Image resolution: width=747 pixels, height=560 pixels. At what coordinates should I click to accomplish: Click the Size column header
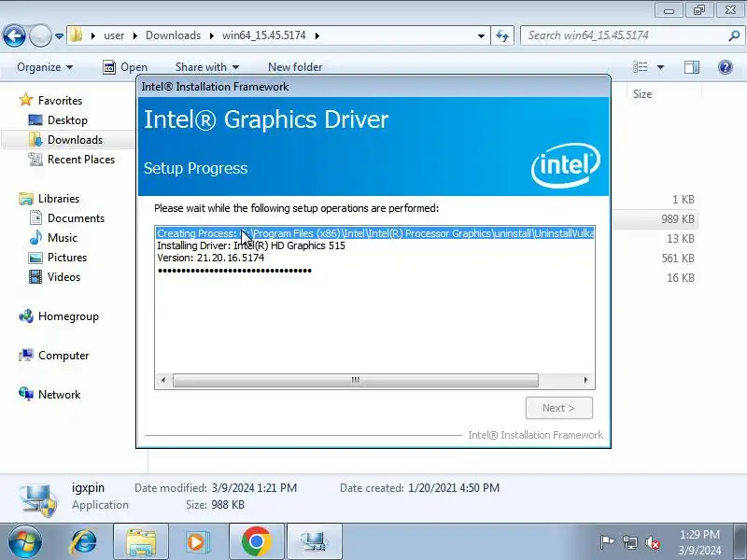point(641,94)
